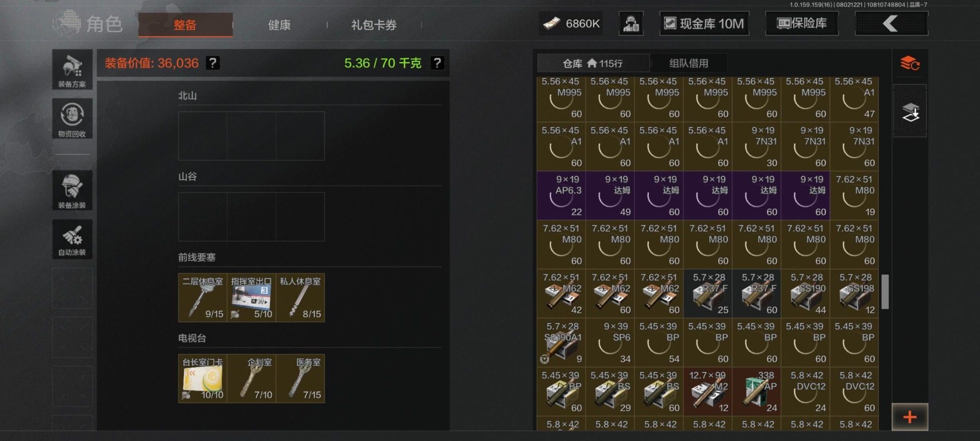980x441 pixels.
Task: Click the question mark next to weight 千克
Action: coord(437,63)
